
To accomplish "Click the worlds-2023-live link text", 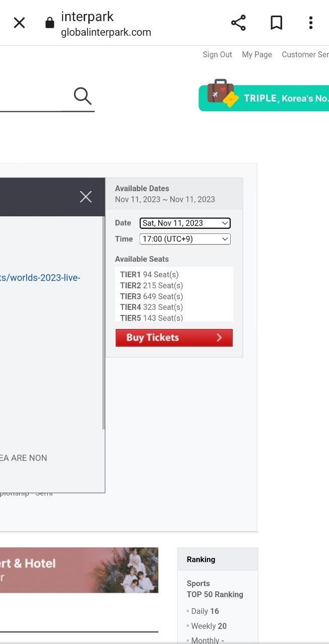I will tap(40, 278).
